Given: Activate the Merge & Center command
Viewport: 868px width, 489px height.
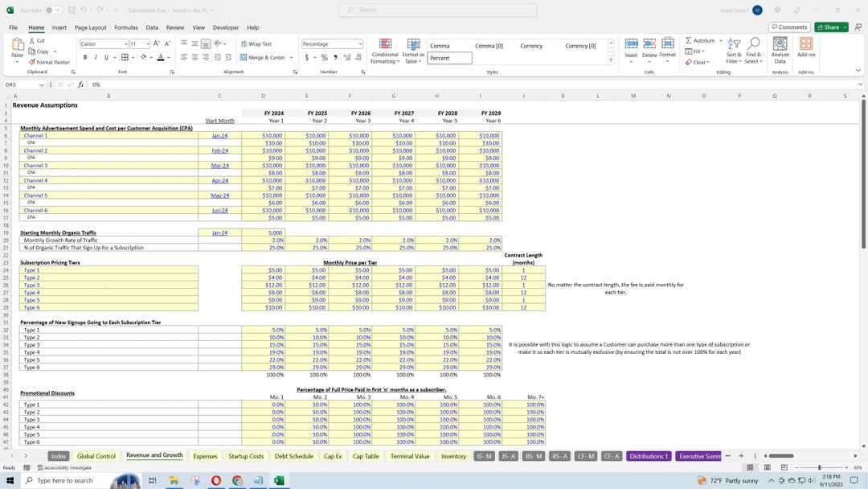Looking at the screenshot, I should [x=260, y=57].
